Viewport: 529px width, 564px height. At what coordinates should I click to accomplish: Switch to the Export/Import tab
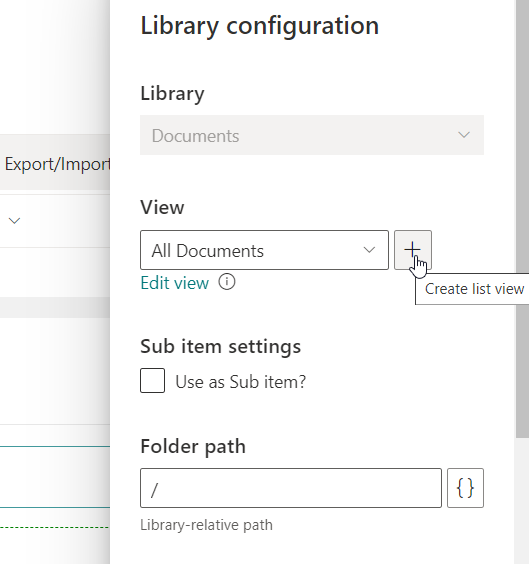(x=57, y=164)
